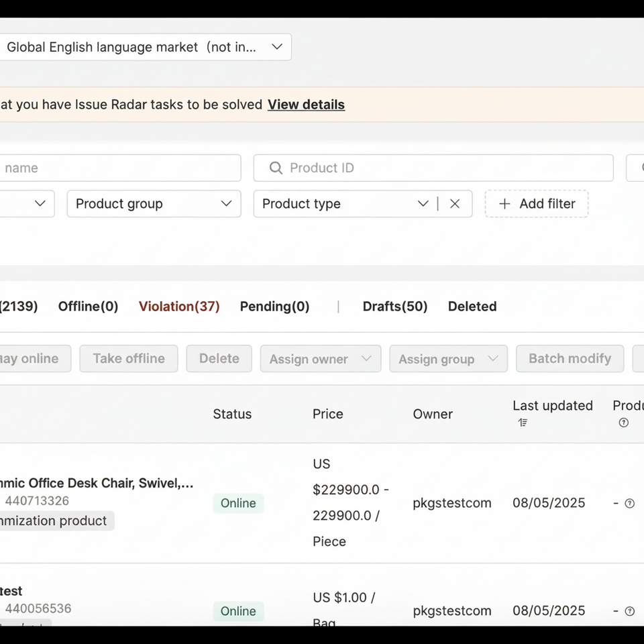
Task: Click the Last updated sort icon
Action: pyautogui.click(x=523, y=423)
